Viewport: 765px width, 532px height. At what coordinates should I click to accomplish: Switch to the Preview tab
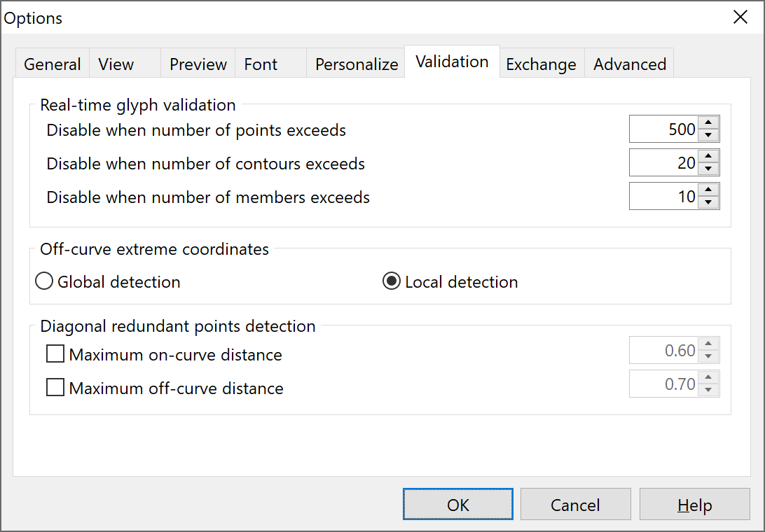point(198,64)
